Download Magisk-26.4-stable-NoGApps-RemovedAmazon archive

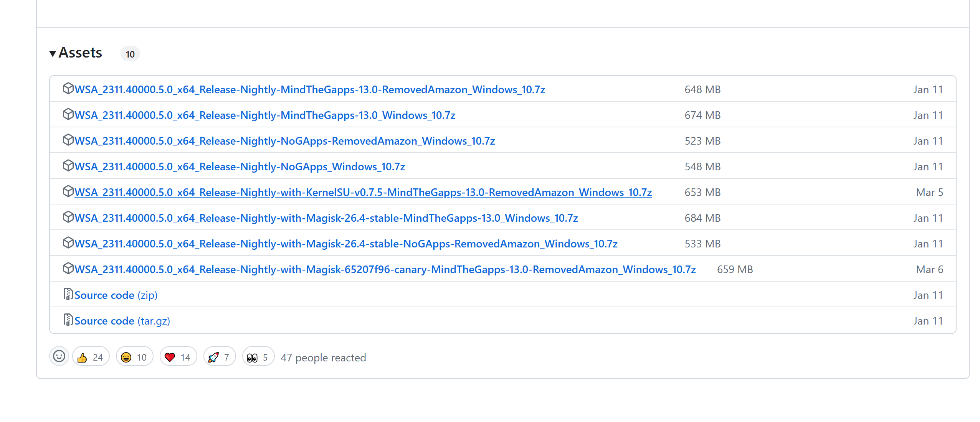(x=346, y=244)
